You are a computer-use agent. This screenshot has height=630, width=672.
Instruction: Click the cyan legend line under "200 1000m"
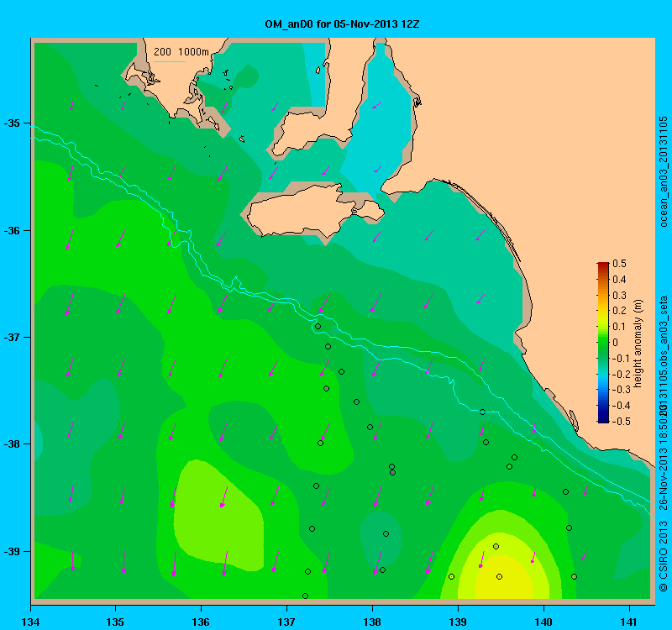coord(170,61)
